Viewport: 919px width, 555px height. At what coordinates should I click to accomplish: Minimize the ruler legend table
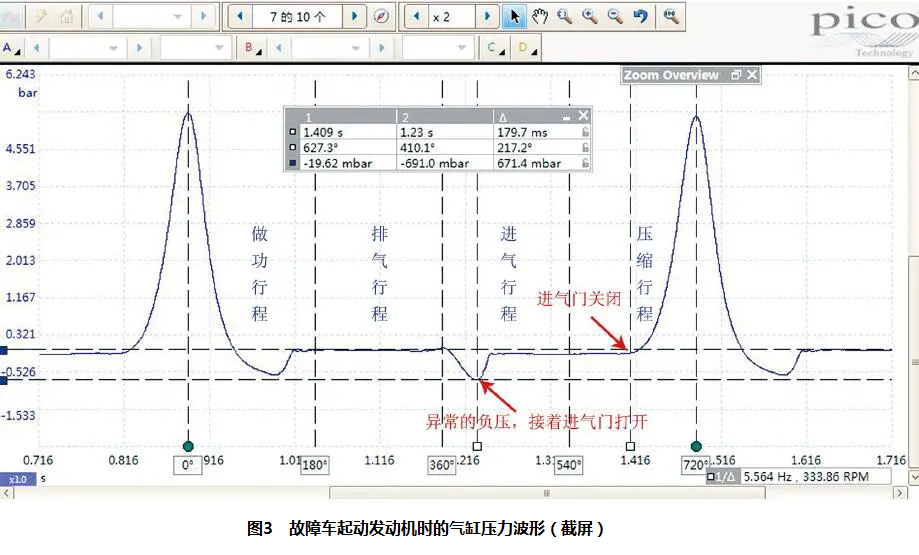coord(566,117)
